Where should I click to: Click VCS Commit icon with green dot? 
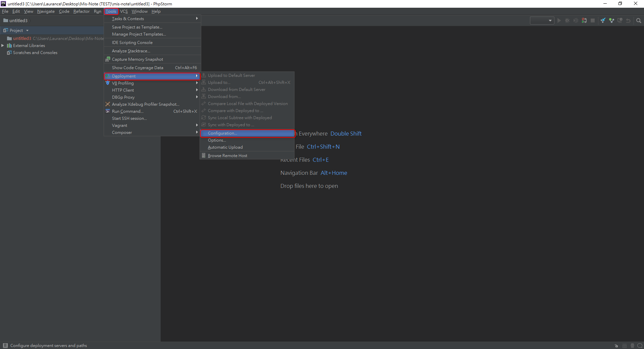611,20
